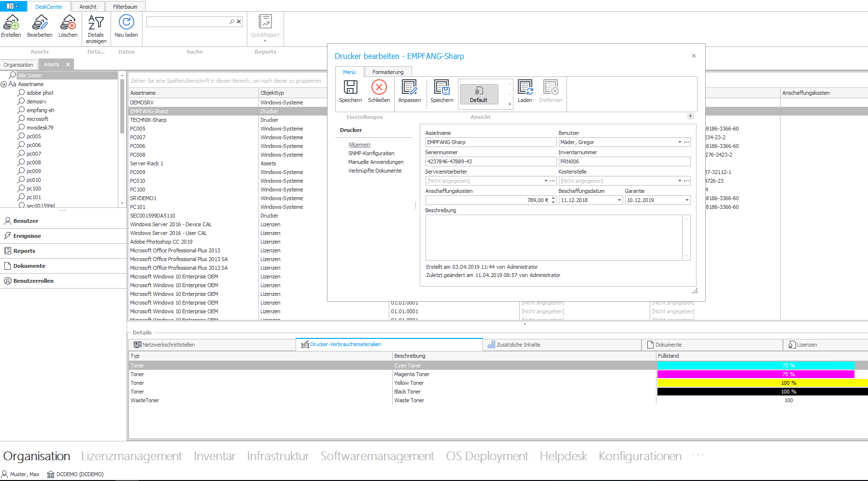Click Schließen icon in printer dialog

click(x=379, y=87)
